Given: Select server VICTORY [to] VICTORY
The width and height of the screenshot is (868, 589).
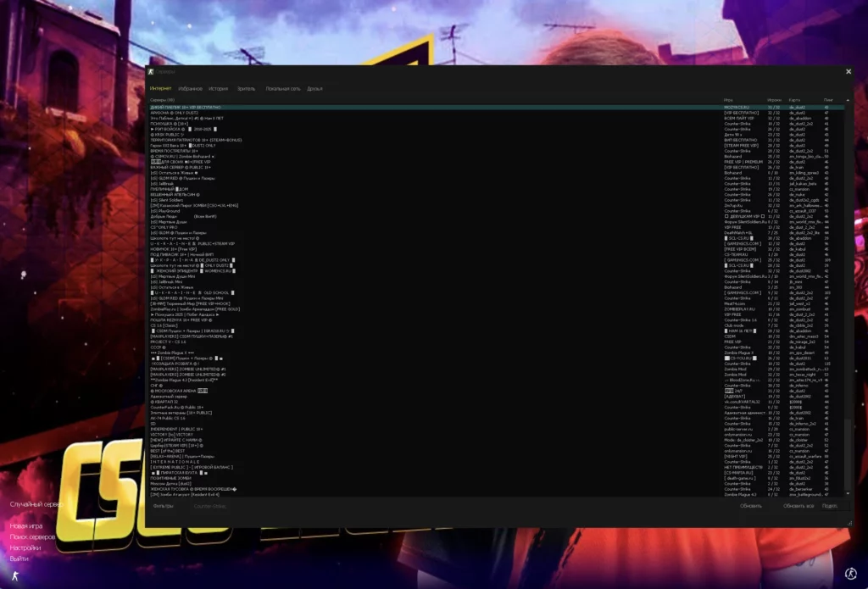Looking at the screenshot, I should [497, 435].
